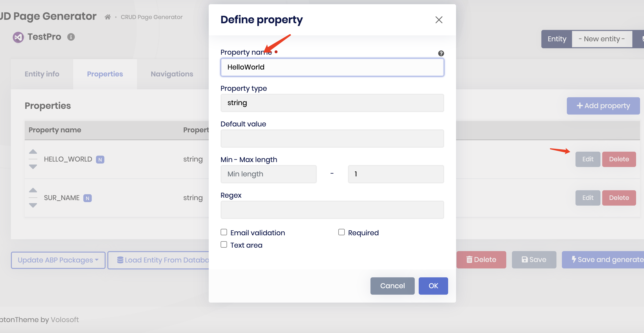Click the info icon beside TestPro
The height and width of the screenshot is (333, 644).
pos(71,37)
